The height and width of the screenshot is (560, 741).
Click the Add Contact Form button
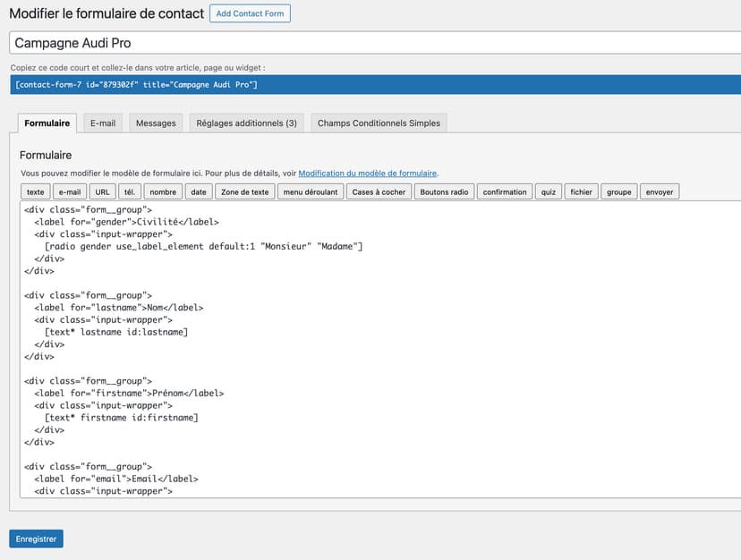pos(250,13)
